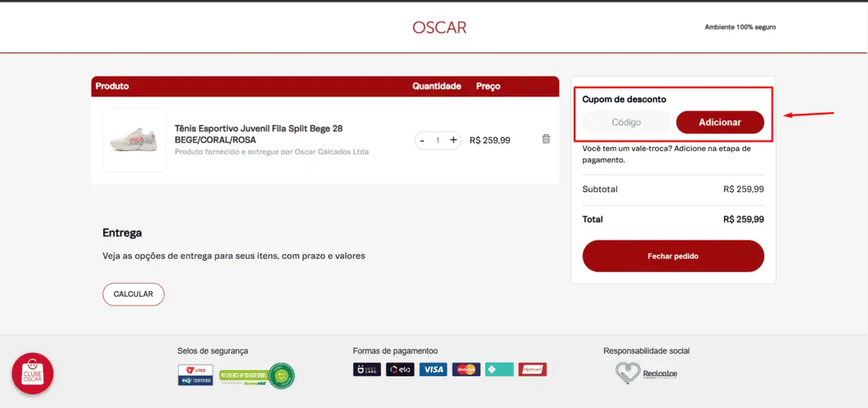Viewport: 868px width, 408px height.
Task: Click the 'Você tem um vale-troca?' note
Action: (x=666, y=155)
